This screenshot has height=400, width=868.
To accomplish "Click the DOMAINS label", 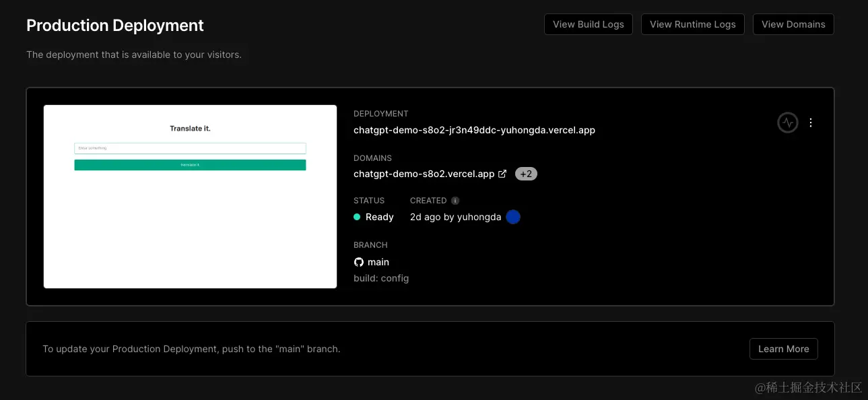I will pyautogui.click(x=372, y=158).
